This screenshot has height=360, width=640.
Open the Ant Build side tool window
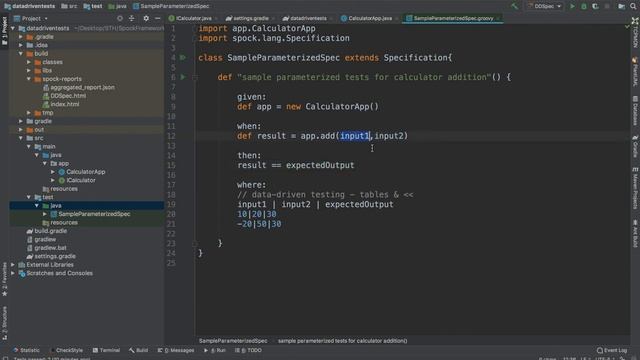[635, 234]
